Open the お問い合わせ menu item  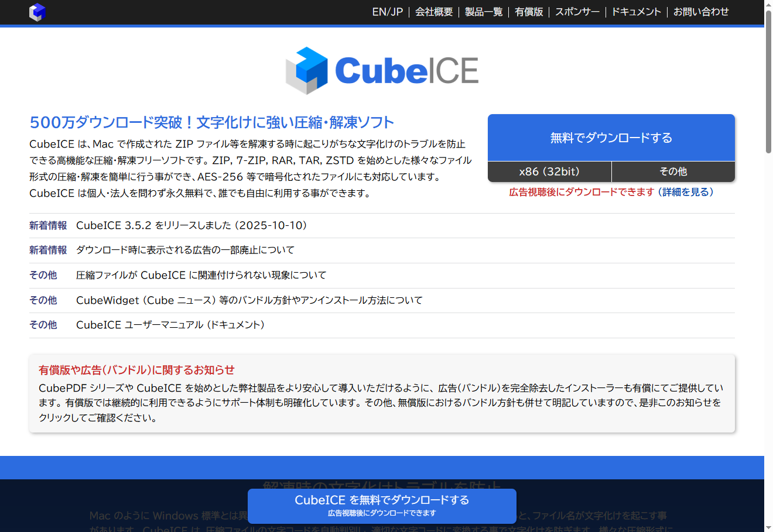click(x=701, y=12)
